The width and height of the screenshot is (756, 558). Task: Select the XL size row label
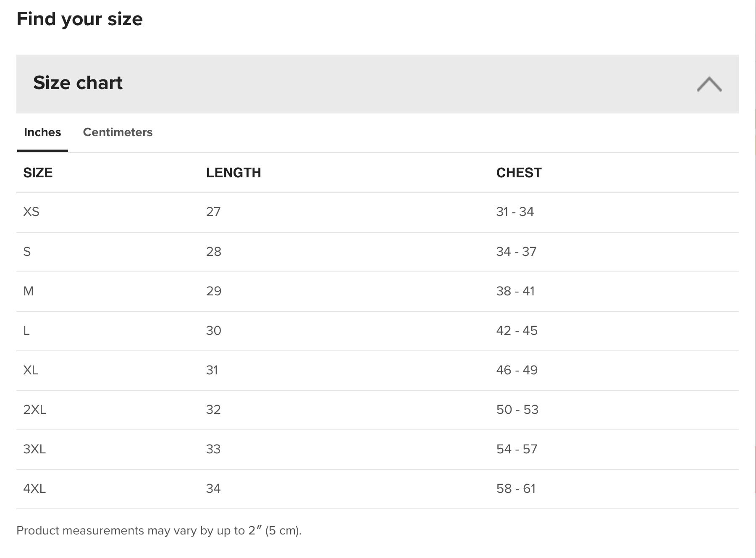pyautogui.click(x=31, y=370)
